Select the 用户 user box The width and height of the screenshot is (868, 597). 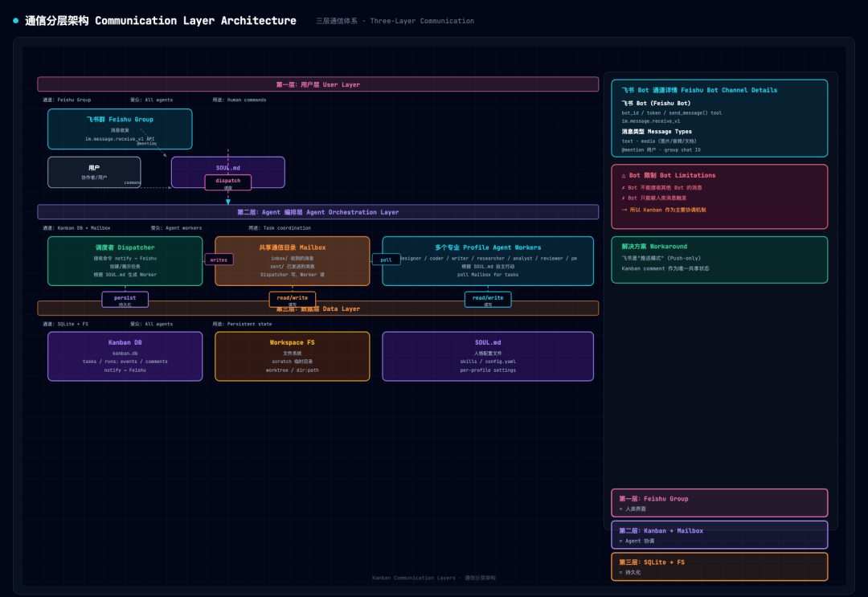[94, 172]
